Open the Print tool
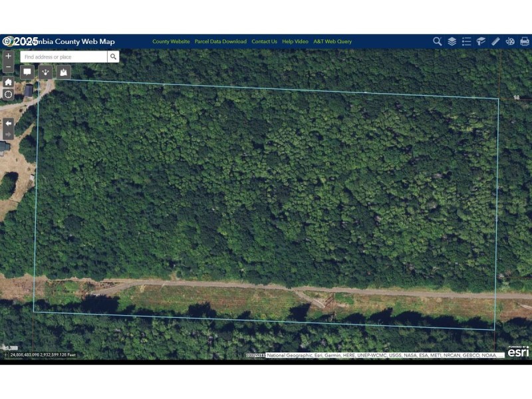The height and width of the screenshot is (399, 532). tap(525, 41)
